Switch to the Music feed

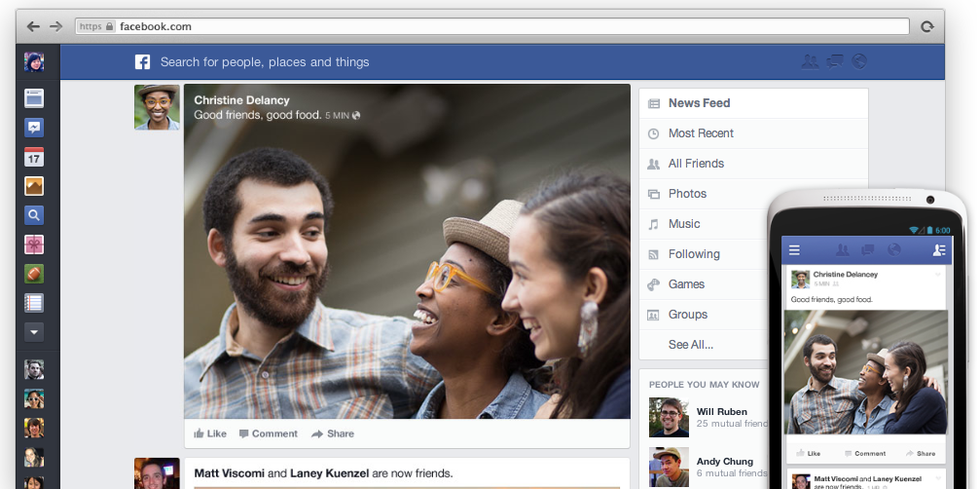click(x=683, y=224)
